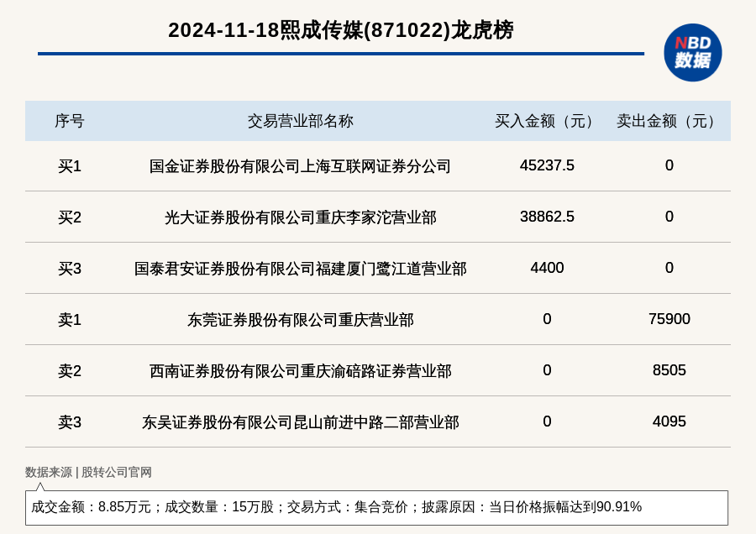Screen dimensions: 756x534
Task: Click the 卖出金额（元） column header
Action: [669, 121]
